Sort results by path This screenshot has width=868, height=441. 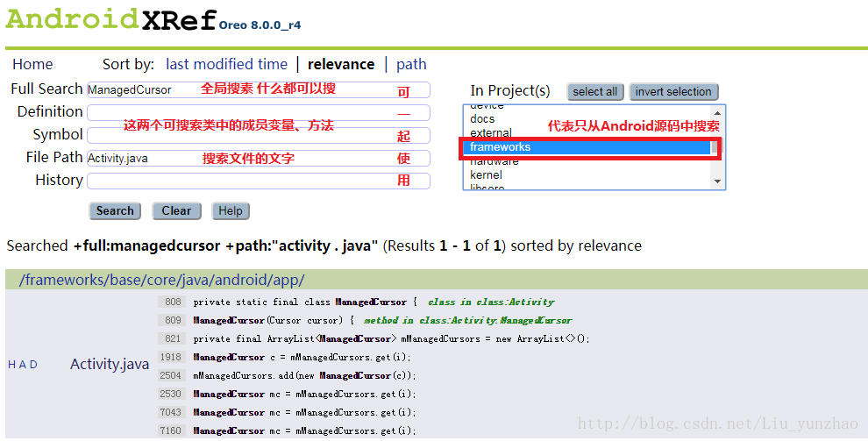tap(411, 64)
